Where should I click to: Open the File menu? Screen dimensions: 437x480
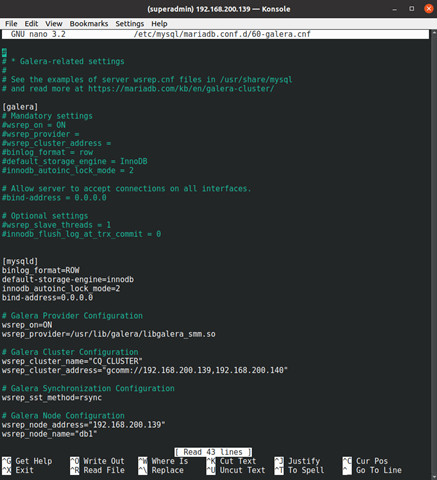[x=11, y=24]
